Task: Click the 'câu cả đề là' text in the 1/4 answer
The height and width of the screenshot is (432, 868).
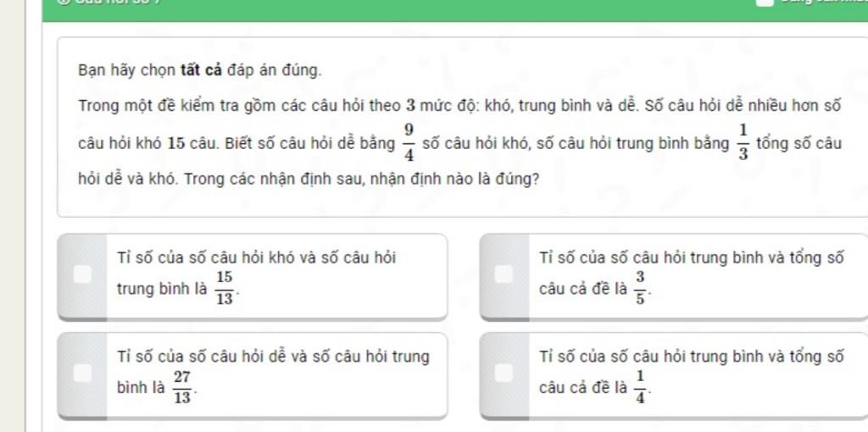Action: pyautogui.click(x=583, y=388)
